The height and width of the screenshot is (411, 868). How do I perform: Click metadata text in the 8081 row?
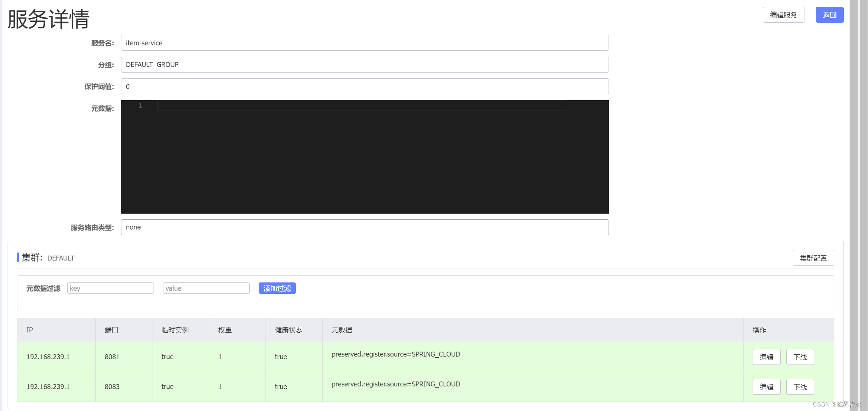coord(396,354)
